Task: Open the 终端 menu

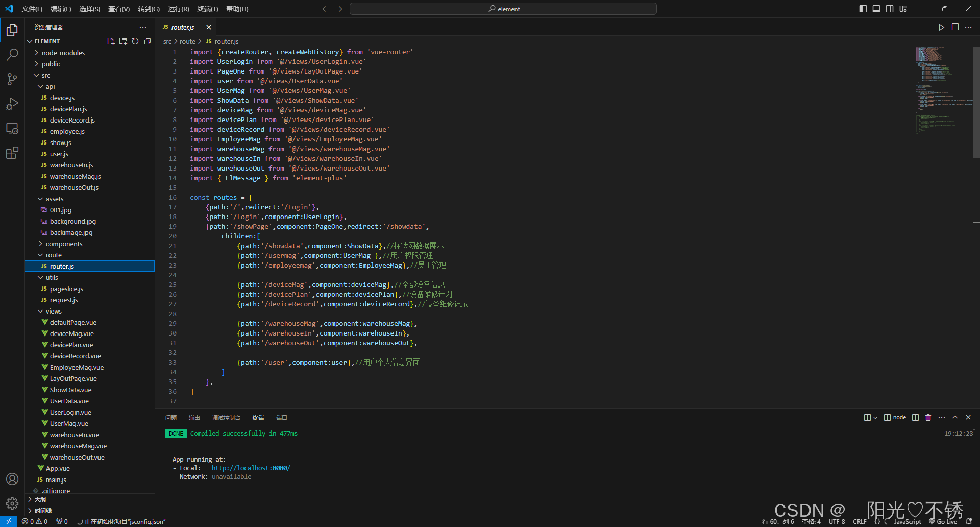Action: [207, 9]
